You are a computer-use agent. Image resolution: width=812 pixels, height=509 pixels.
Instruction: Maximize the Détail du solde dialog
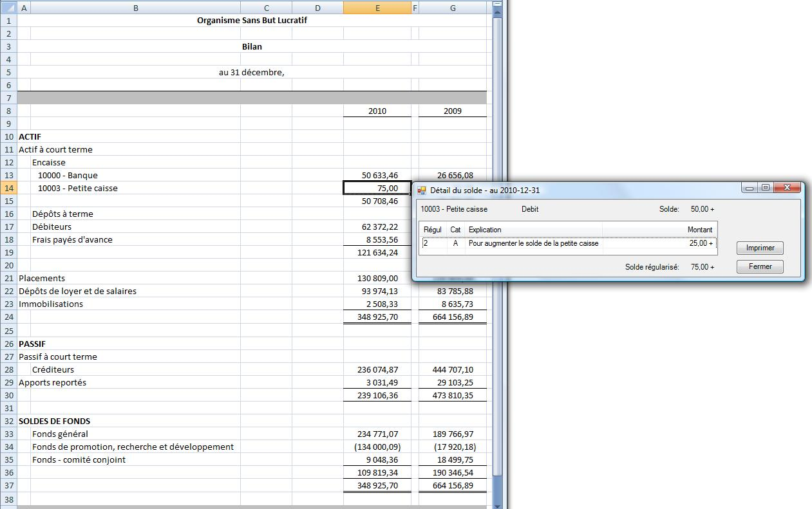(765, 188)
